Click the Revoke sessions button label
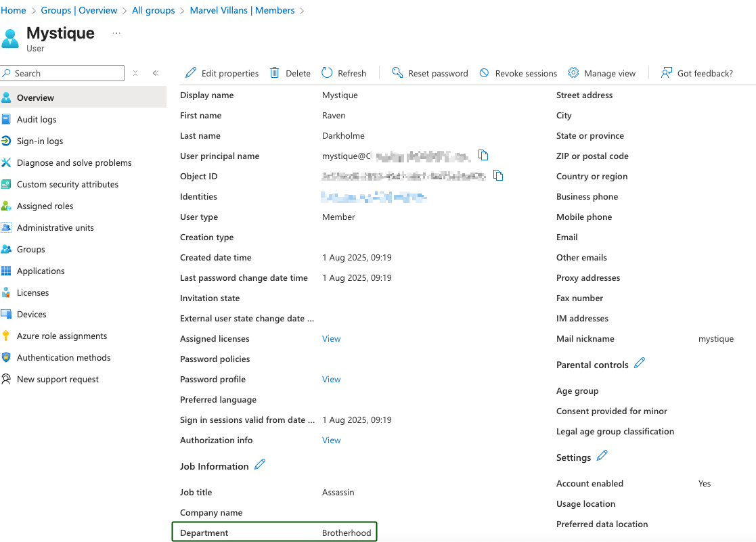756x542 pixels. click(526, 73)
